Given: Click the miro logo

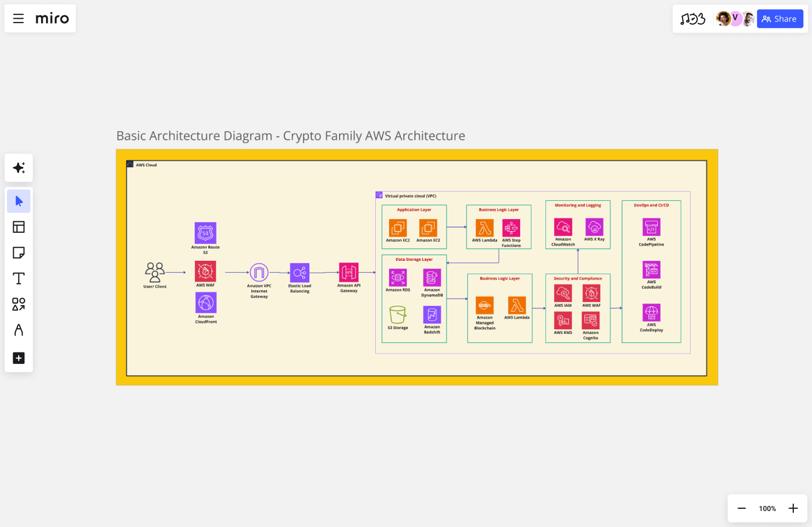Looking at the screenshot, I should point(52,19).
